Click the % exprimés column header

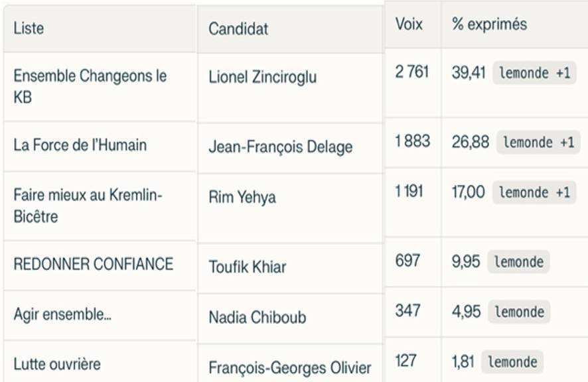489,25
